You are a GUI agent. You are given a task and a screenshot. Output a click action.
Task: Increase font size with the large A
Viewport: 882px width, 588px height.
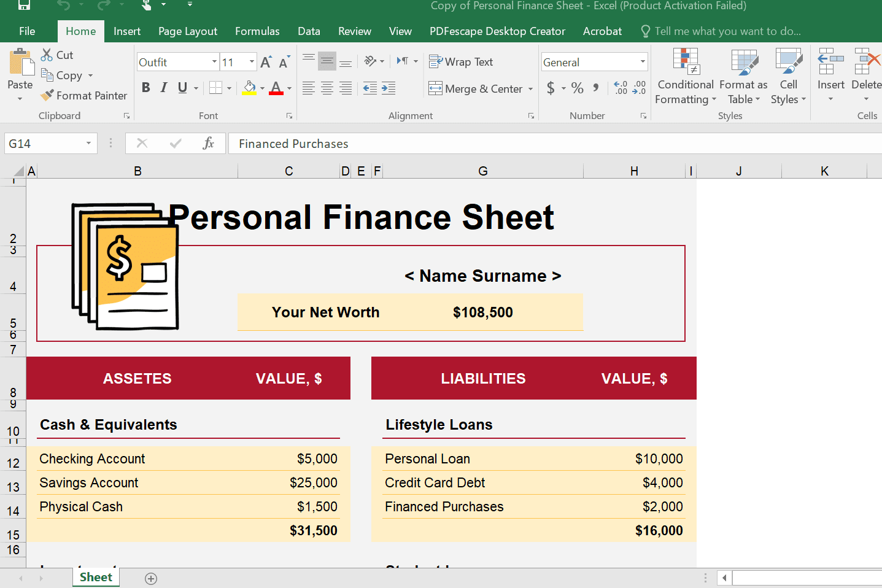click(x=266, y=62)
